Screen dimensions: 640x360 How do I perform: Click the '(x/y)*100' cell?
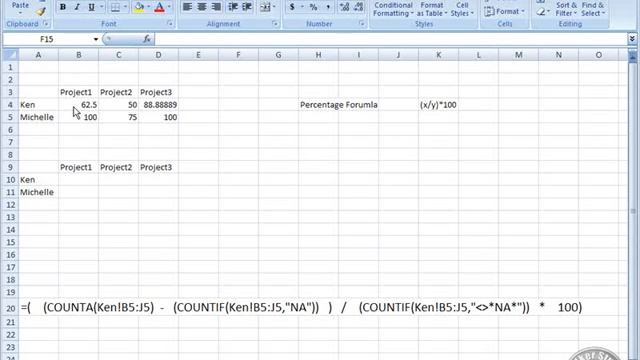[x=438, y=105]
